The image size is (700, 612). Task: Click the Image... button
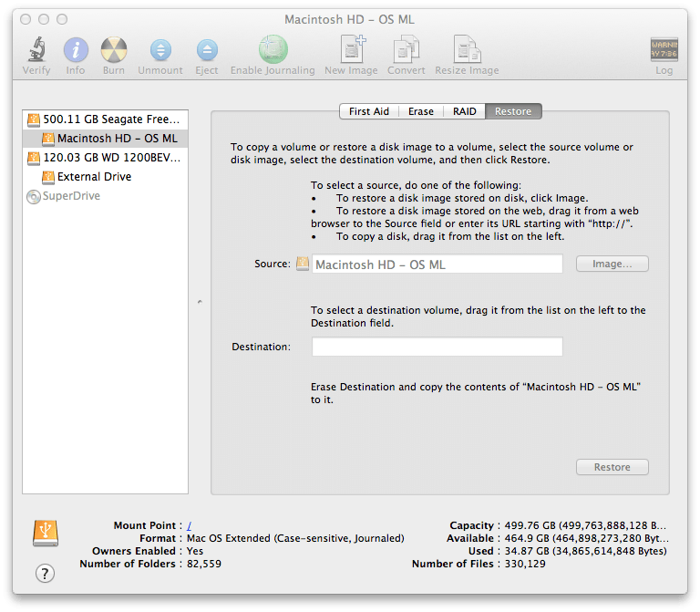coord(612,264)
